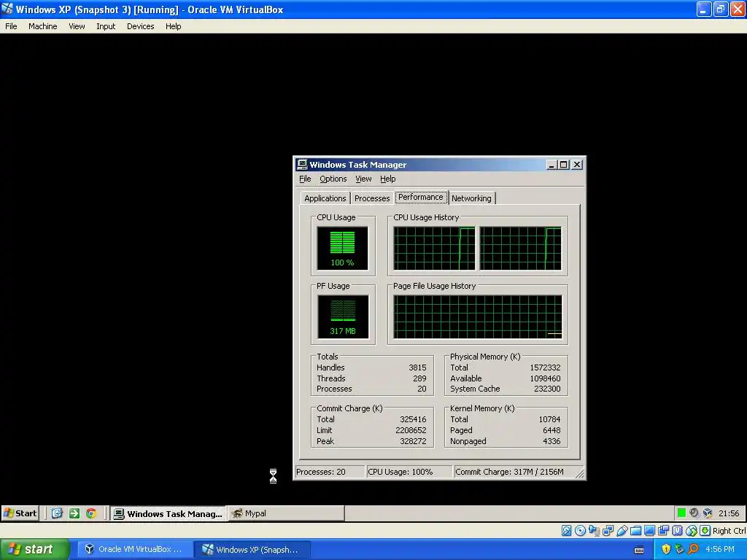Switch to the Processes tab
The height and width of the screenshot is (560, 747).
372,198
